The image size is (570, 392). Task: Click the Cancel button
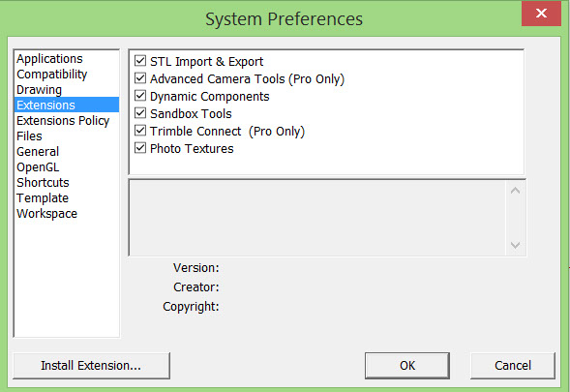click(513, 366)
